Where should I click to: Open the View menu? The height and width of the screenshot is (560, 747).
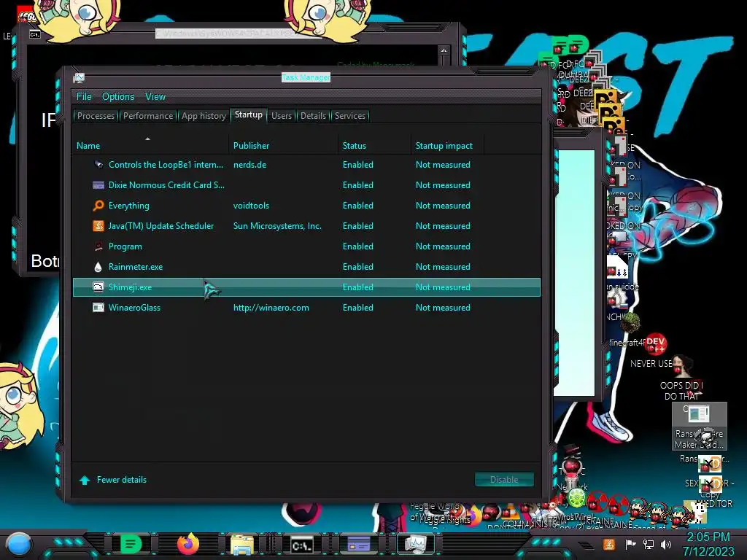[x=155, y=97]
